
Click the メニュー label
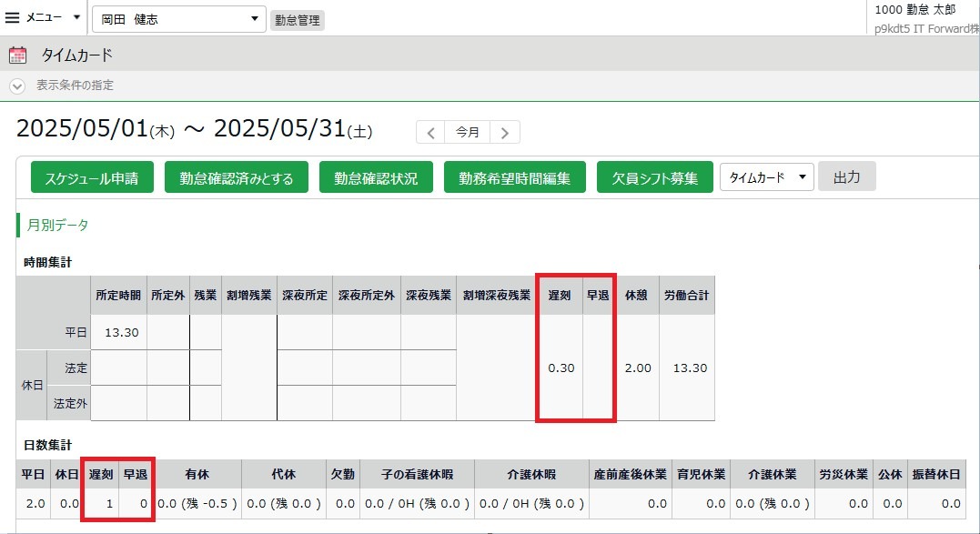(x=44, y=17)
